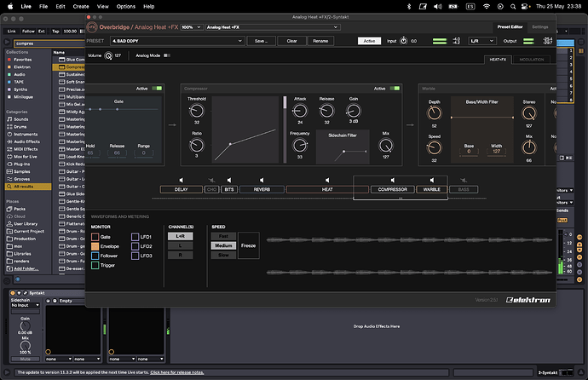Adjust the Compressor Threshold knob

tap(197, 111)
